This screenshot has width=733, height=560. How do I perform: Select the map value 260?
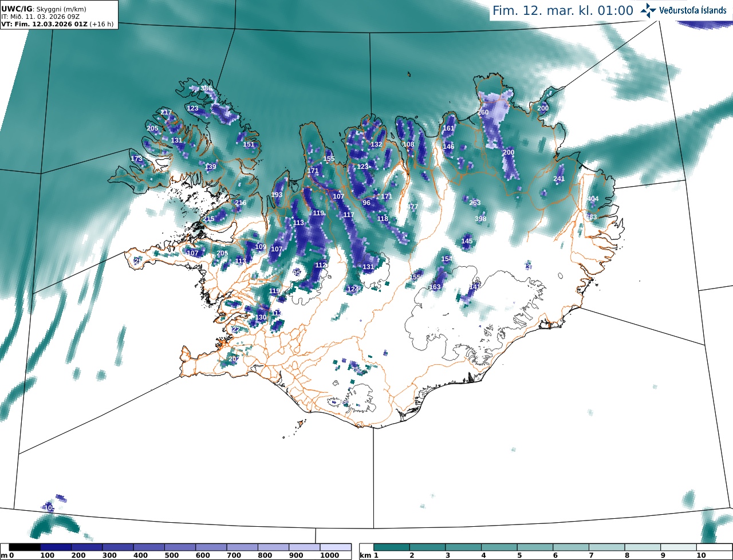coord(483,112)
